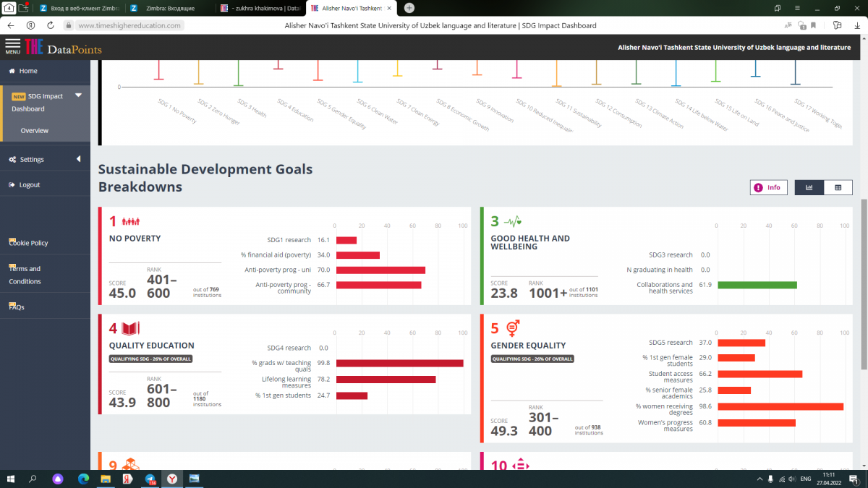Open the FAQs link

click(x=17, y=307)
